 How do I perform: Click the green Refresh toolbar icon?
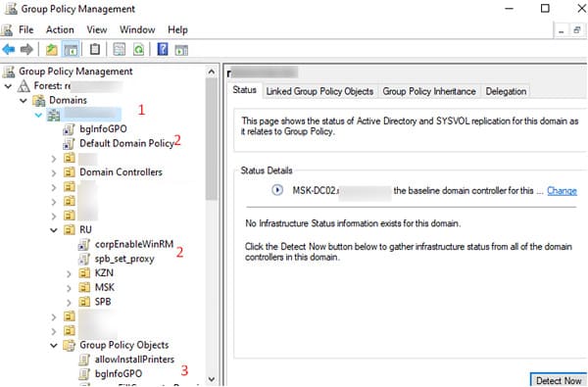(139, 50)
